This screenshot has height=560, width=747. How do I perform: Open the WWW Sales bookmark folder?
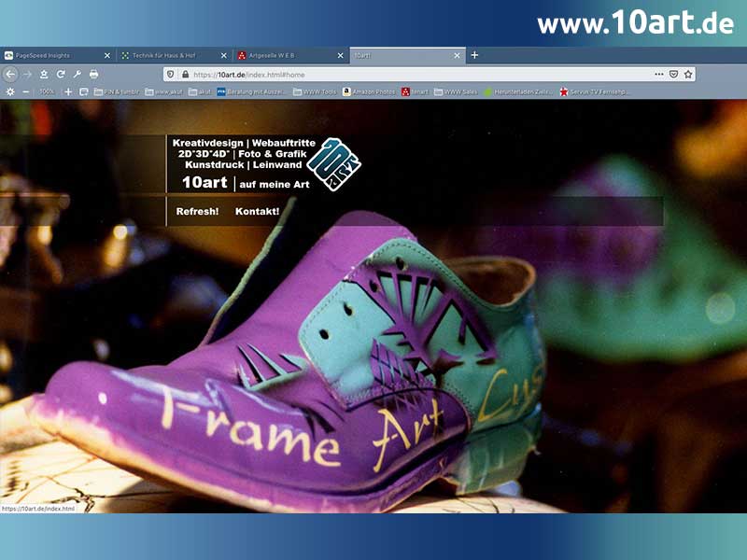pos(456,91)
